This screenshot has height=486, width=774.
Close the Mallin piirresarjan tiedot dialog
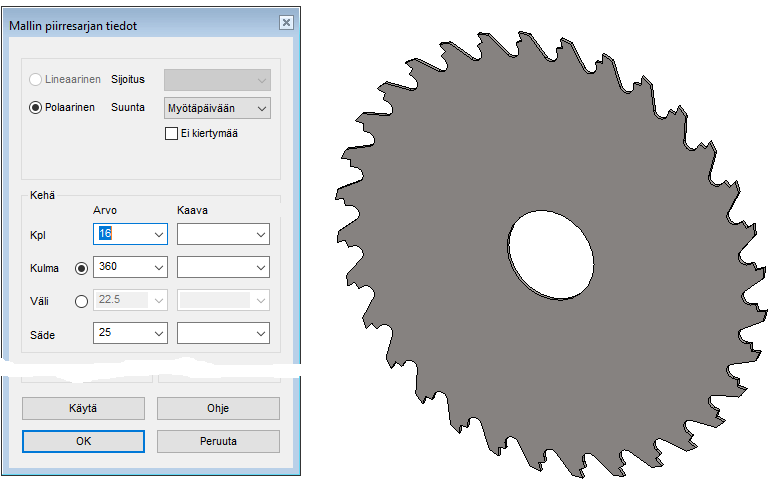[286, 23]
